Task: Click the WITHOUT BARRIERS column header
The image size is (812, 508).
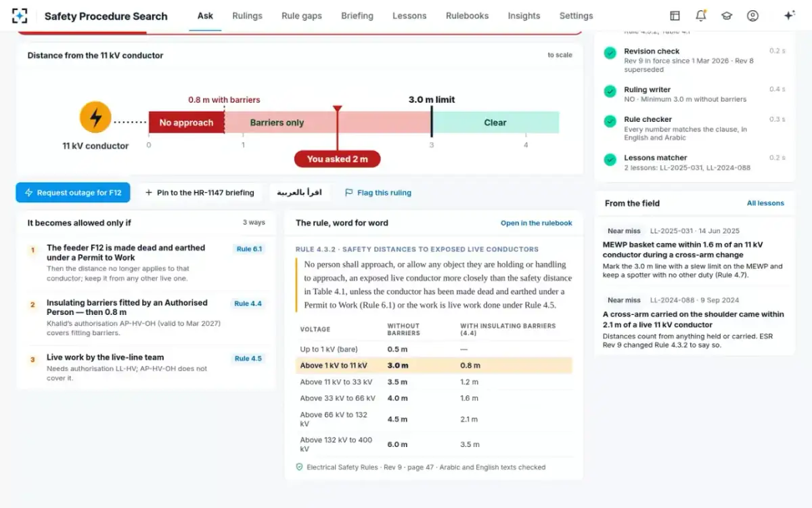Action: point(403,329)
